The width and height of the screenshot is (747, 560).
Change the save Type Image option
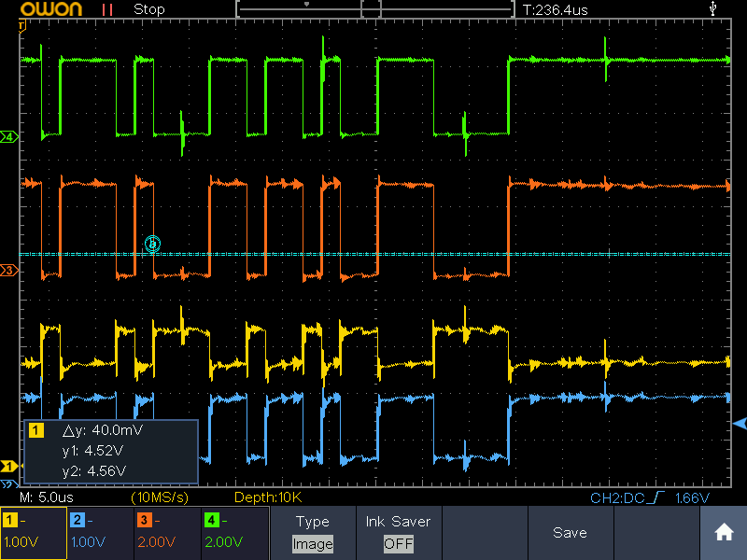[x=313, y=533]
